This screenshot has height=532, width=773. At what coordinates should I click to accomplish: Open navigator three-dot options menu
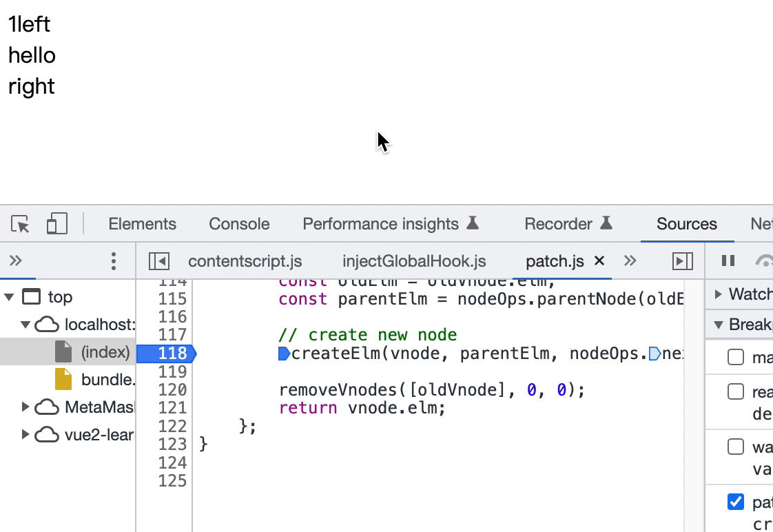114,260
